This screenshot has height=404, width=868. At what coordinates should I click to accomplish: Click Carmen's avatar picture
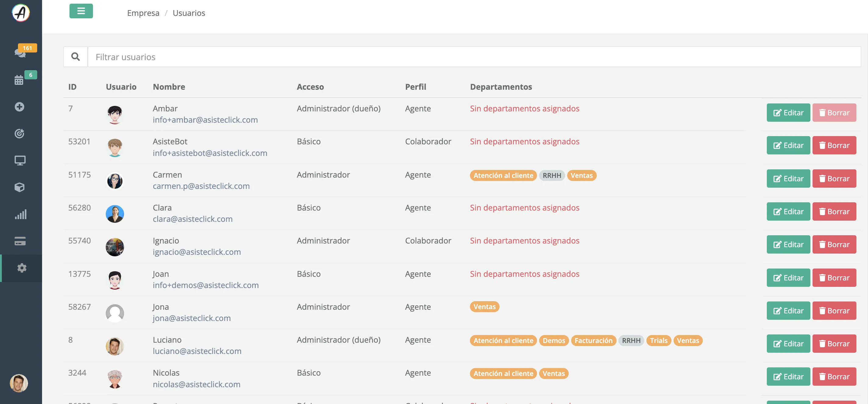pos(115,181)
